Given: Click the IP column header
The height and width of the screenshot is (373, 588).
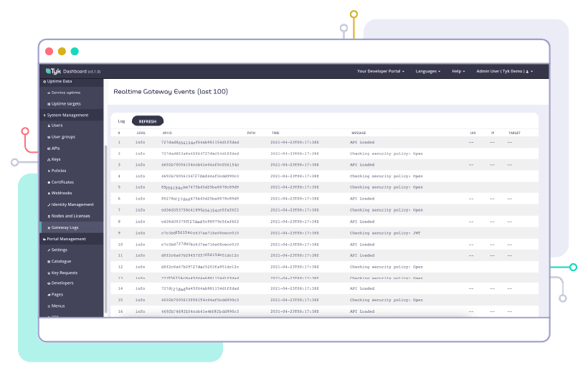Looking at the screenshot, I should 493,133.
